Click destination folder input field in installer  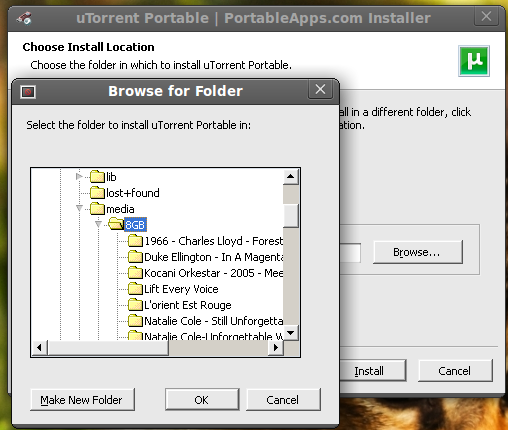pos(350,253)
